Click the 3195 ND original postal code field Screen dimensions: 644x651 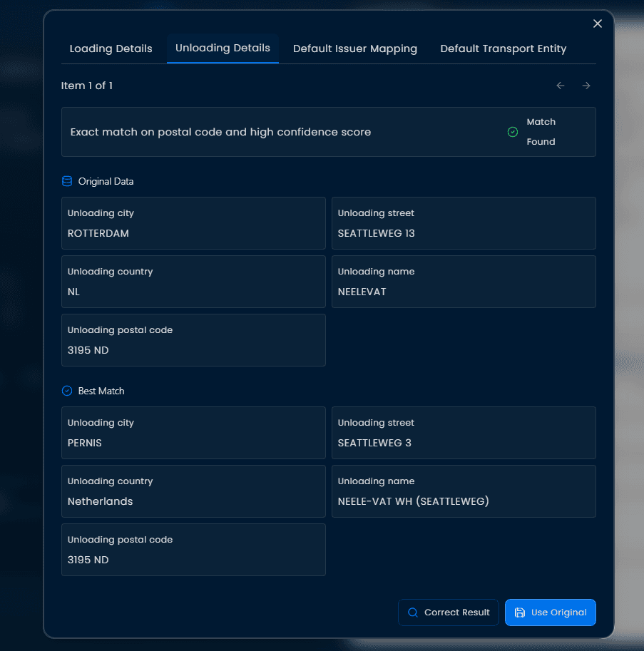(193, 340)
